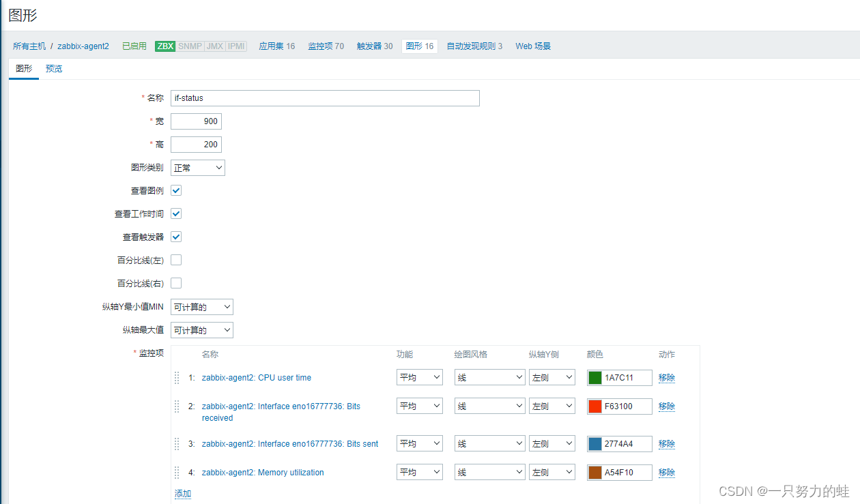Click the green ZBX availability icon

pos(163,46)
